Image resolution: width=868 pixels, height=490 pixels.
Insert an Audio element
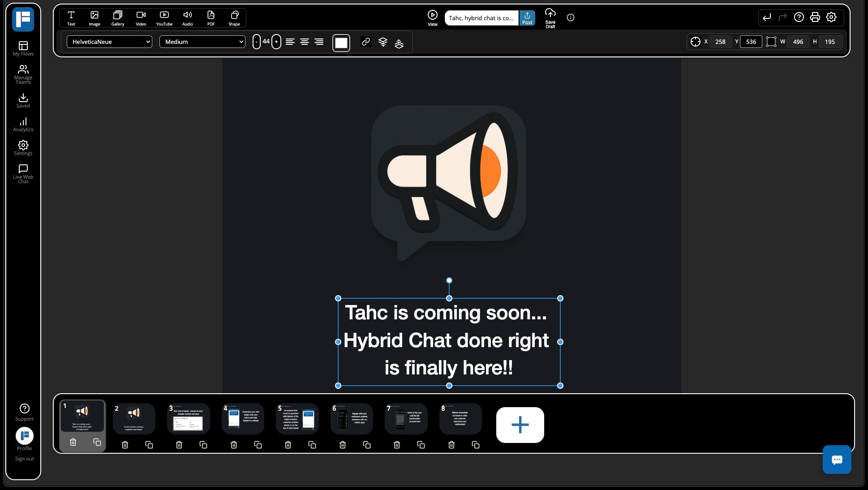click(x=187, y=18)
